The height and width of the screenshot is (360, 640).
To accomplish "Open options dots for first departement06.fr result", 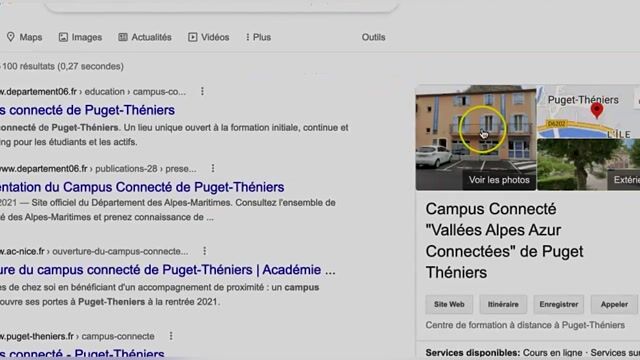I will 202,91.
